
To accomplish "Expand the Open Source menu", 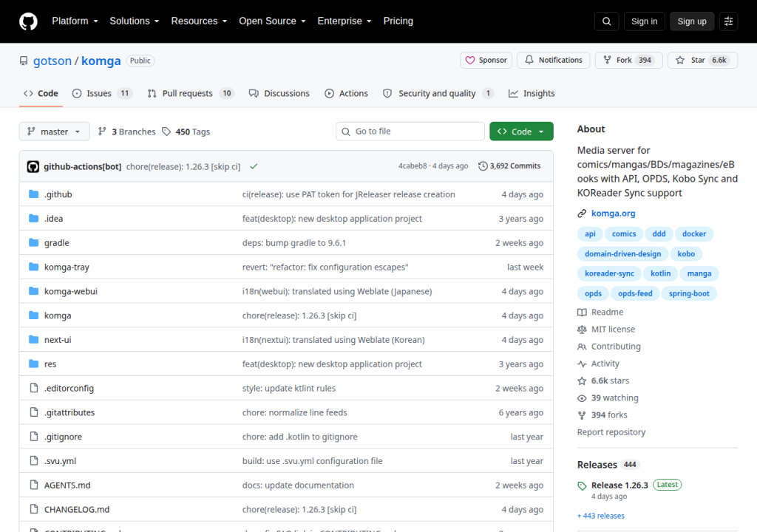I will point(272,21).
